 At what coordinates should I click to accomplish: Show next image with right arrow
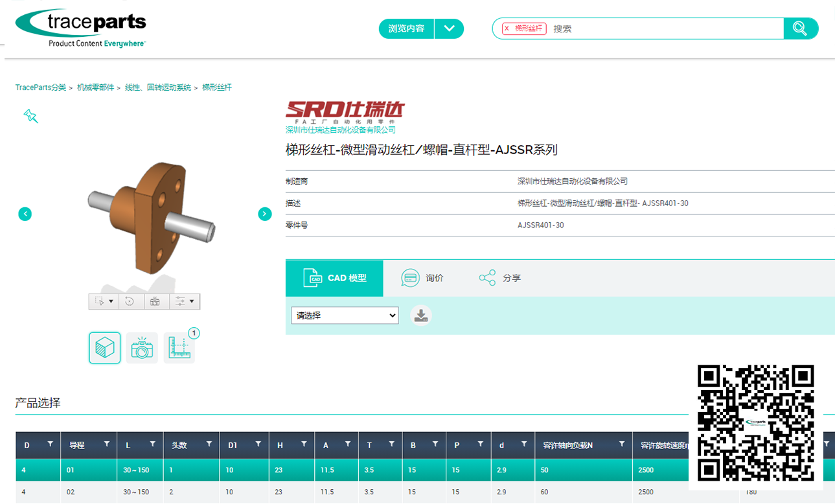(x=264, y=214)
